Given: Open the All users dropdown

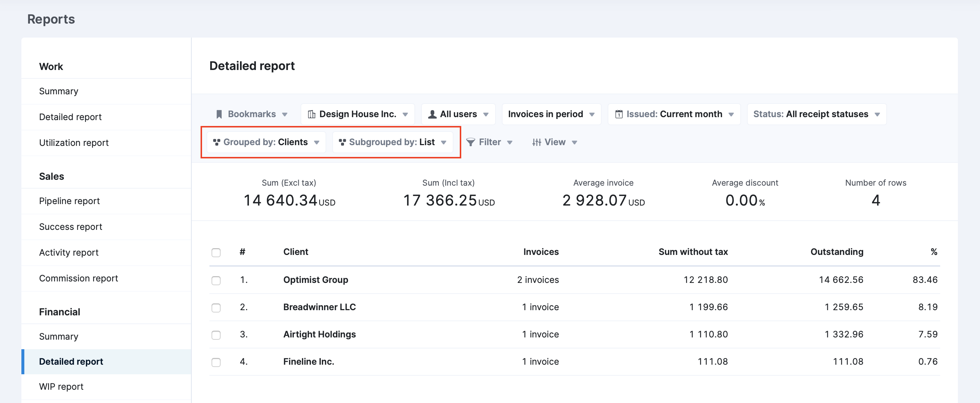Looking at the screenshot, I should tap(458, 115).
